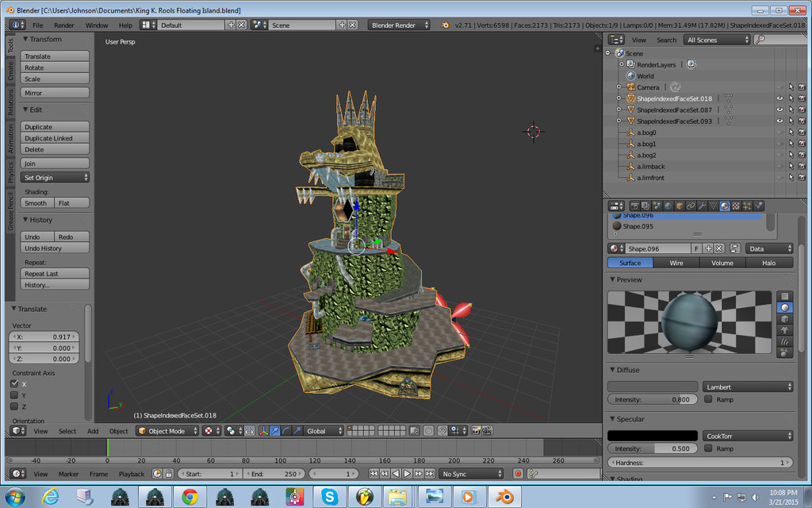Adjust the Hardness slider

click(x=700, y=463)
